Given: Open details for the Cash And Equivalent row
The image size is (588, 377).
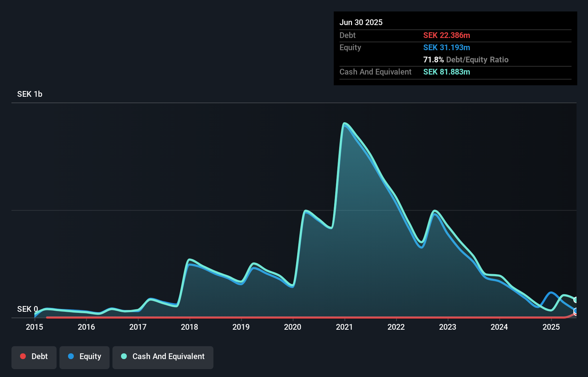Looking at the screenshot, I should (x=375, y=72).
